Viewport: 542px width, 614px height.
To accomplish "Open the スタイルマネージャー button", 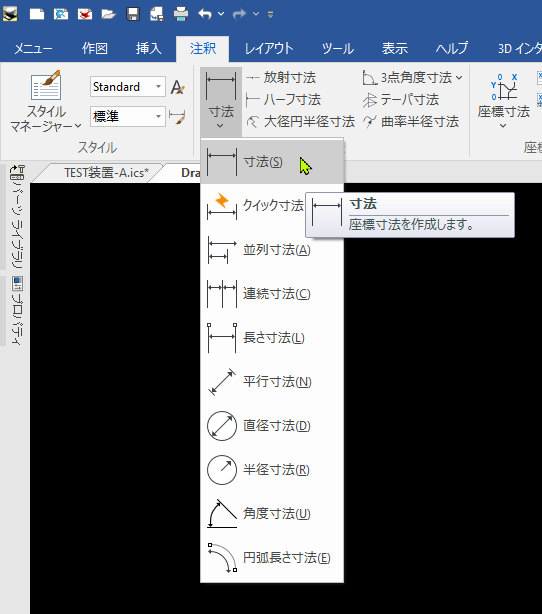I will pos(46,101).
